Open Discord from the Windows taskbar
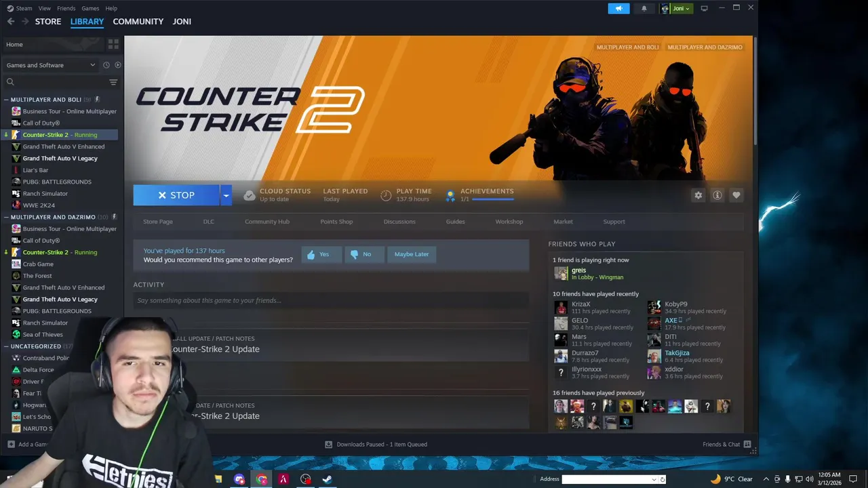 click(x=239, y=479)
